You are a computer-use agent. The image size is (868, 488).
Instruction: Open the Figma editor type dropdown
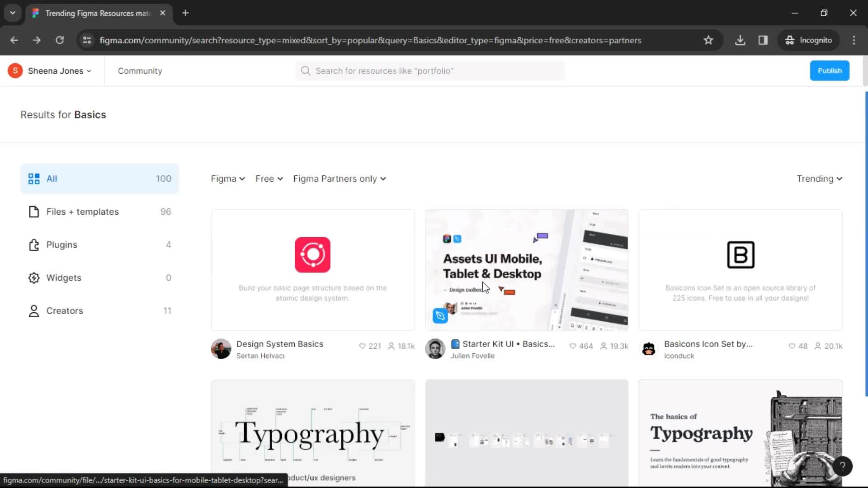[x=228, y=178]
